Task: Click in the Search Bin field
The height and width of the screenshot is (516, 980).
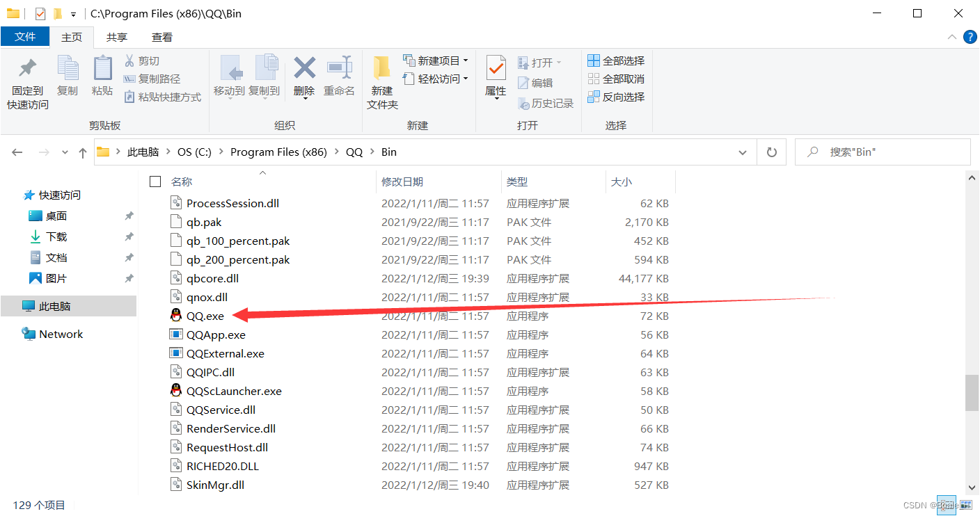Action: click(x=883, y=152)
